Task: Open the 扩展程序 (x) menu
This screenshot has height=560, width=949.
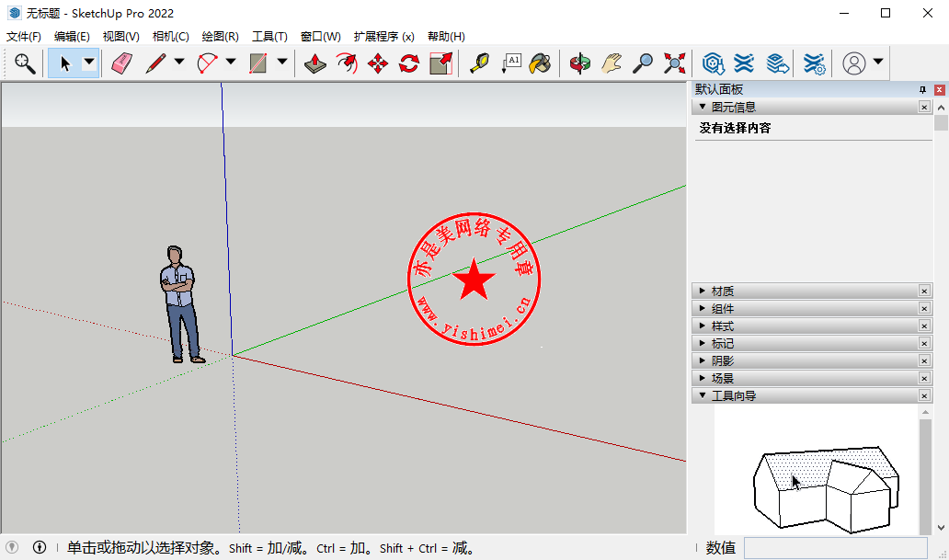Action: click(384, 37)
